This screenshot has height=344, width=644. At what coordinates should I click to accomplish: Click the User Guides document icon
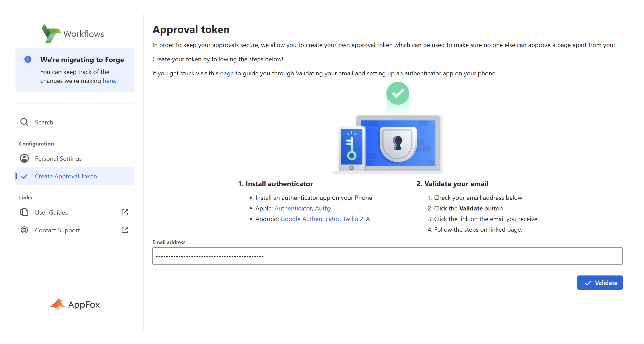[24, 212]
